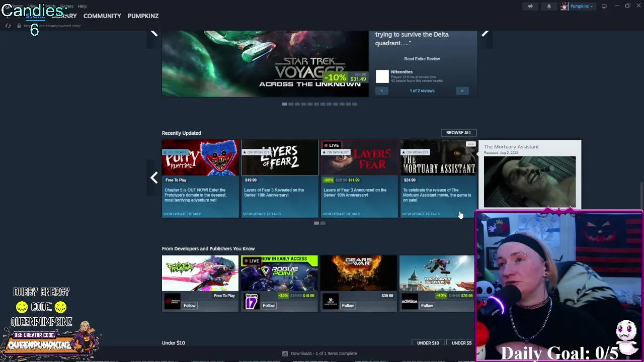Open The Mortuary Assistant capsule image
The height and width of the screenshot is (362, 644).
439,158
